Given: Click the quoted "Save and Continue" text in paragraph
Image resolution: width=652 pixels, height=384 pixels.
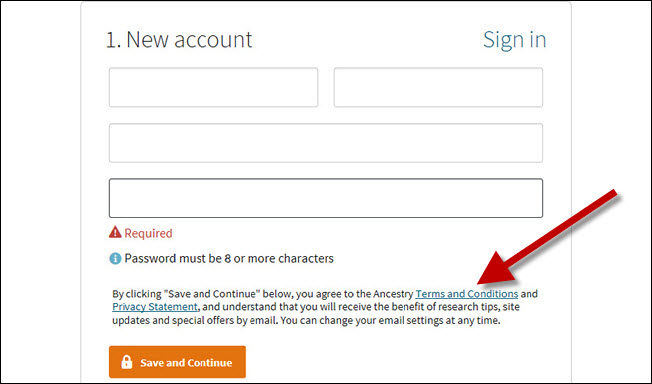Looking at the screenshot, I should tap(212, 294).
